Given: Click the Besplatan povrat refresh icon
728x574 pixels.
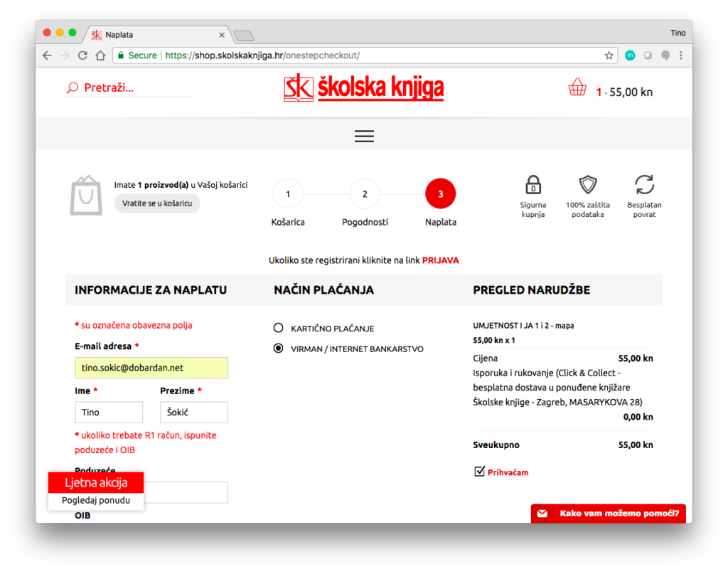Looking at the screenshot, I should (644, 185).
